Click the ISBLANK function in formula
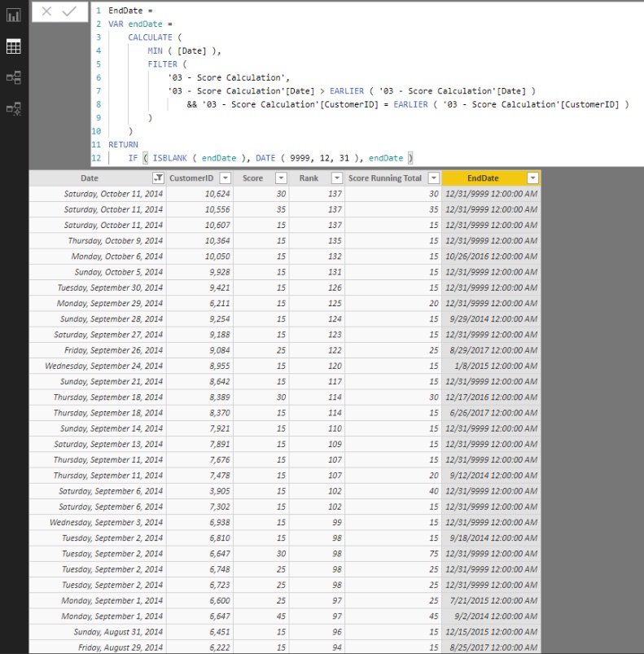 [169, 158]
